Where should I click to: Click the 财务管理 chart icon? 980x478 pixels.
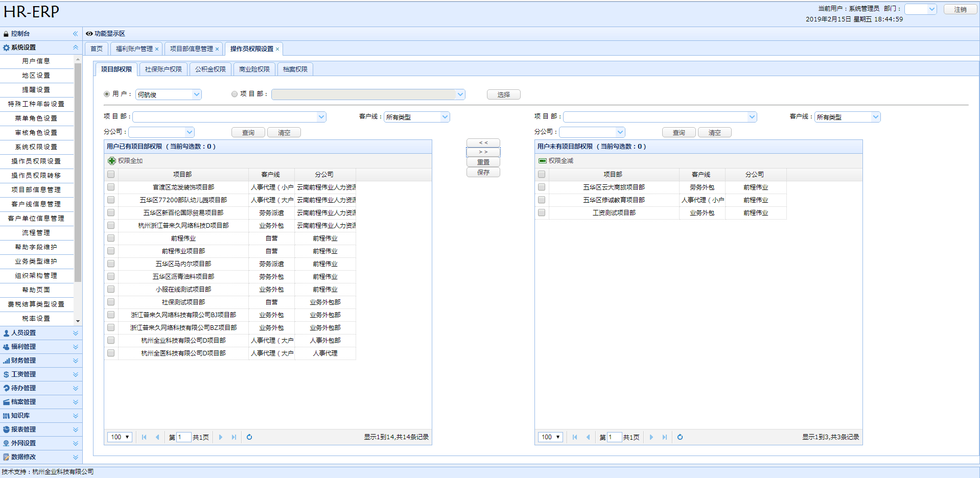[6, 361]
